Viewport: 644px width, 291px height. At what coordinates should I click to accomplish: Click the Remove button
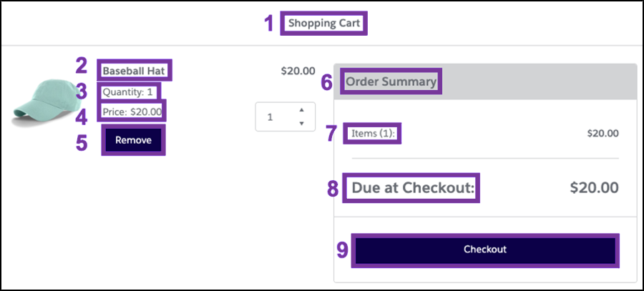coord(133,140)
